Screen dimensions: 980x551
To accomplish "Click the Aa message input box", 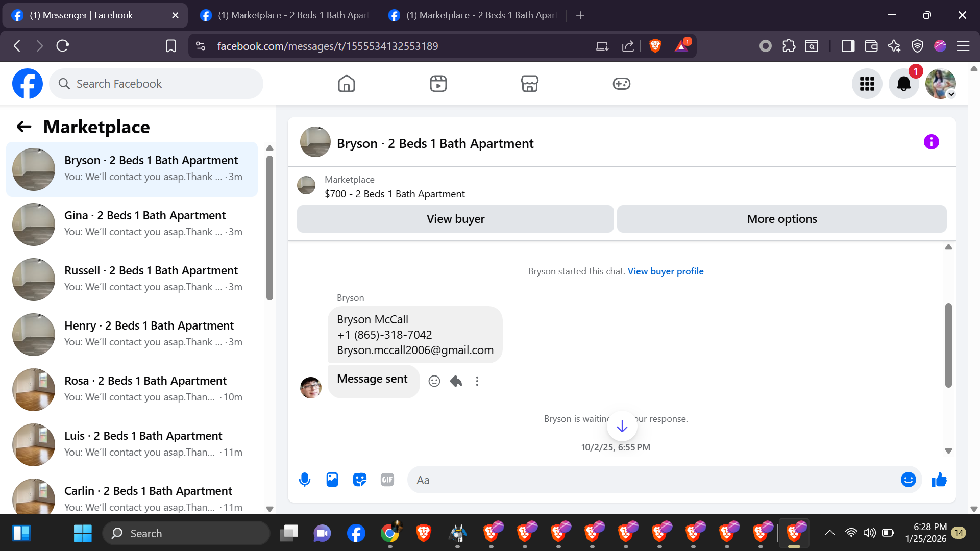I will pyautogui.click(x=665, y=480).
